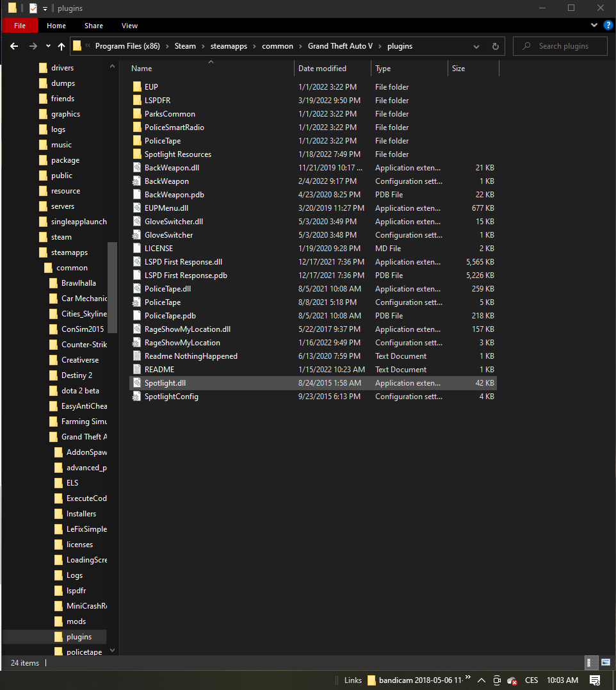Viewport: 616px width, 690px height.
Task: Show hidden system tray icons
Action: click(481, 680)
